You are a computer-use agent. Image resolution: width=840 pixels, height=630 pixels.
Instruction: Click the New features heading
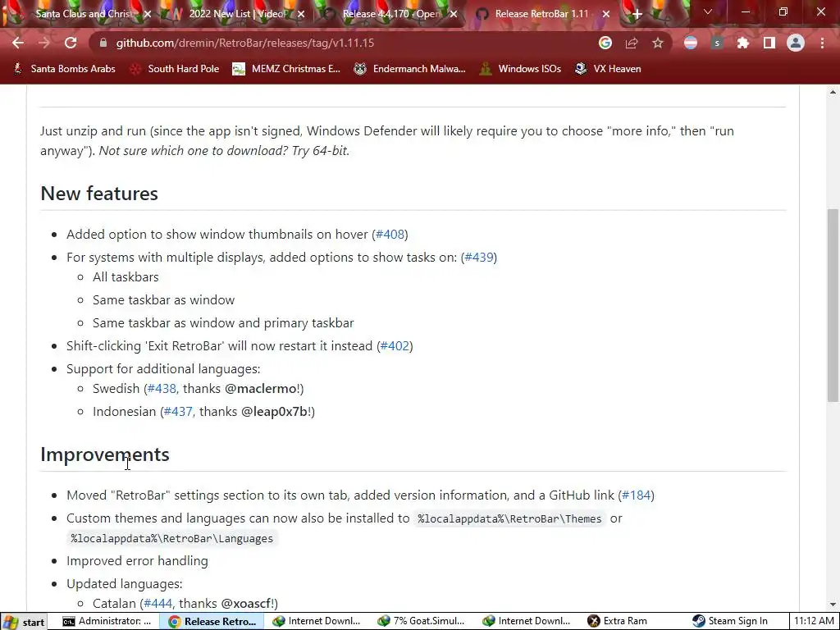[99, 194]
